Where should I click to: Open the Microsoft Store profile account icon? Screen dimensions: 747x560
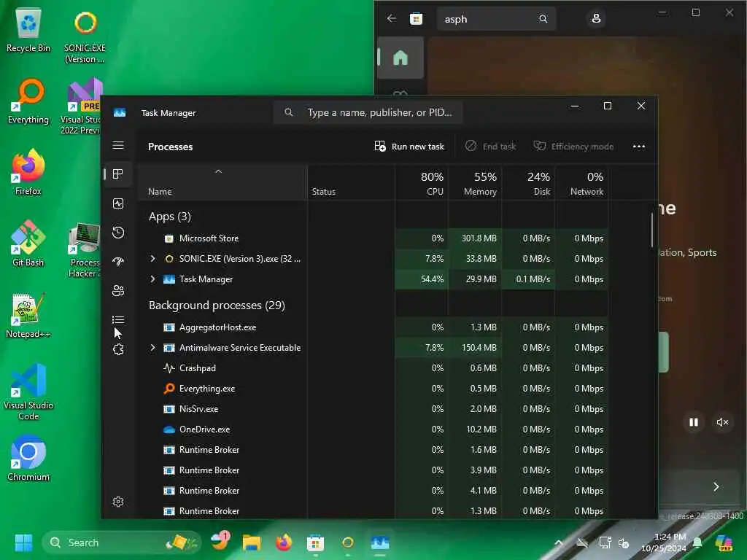[596, 18]
